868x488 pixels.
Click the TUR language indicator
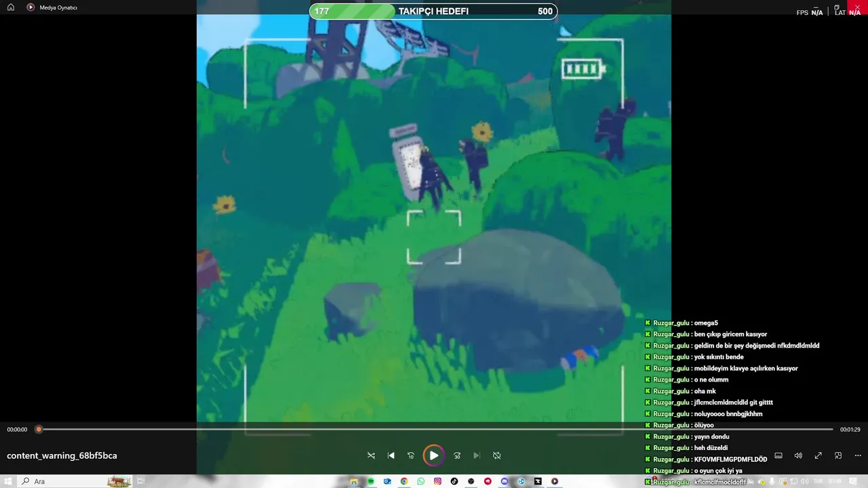click(x=818, y=481)
